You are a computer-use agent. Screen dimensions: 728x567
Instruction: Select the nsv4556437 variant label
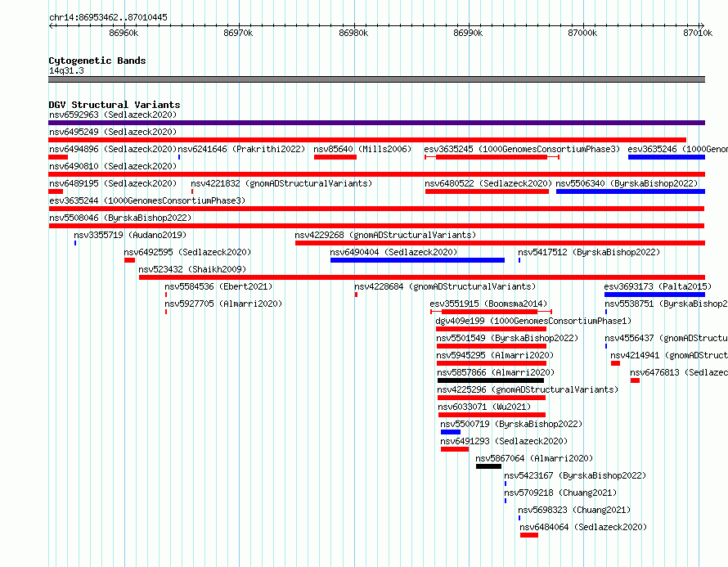click(666, 338)
